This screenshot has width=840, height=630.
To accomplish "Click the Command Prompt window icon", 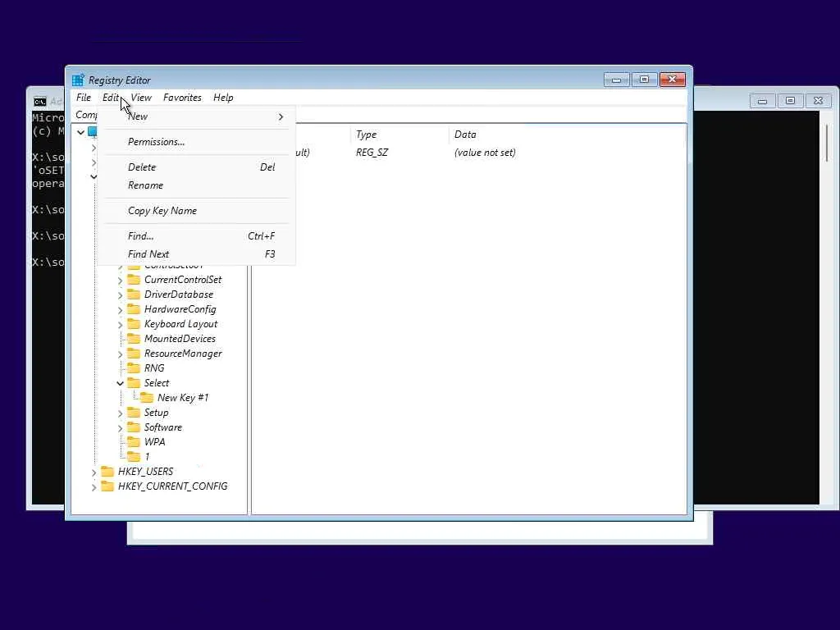I will coord(40,101).
